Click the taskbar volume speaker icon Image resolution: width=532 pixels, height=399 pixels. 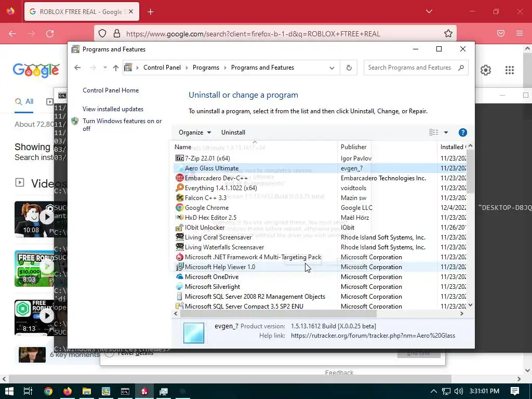458,391
